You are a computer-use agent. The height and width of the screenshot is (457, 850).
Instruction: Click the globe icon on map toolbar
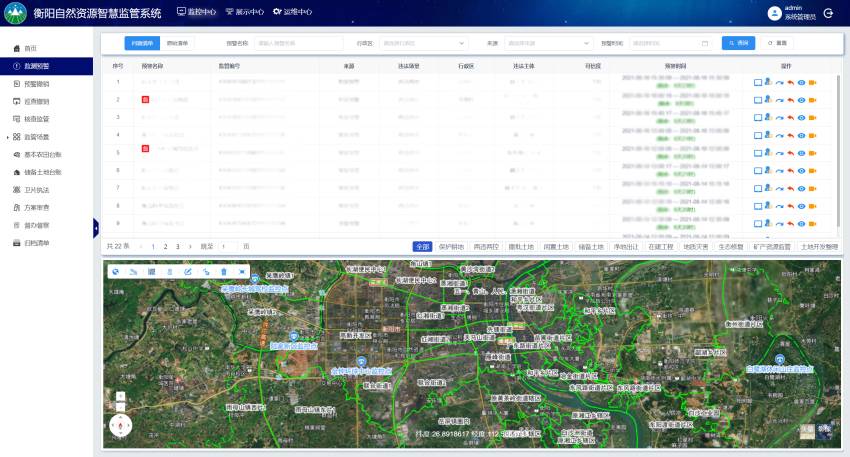115,272
